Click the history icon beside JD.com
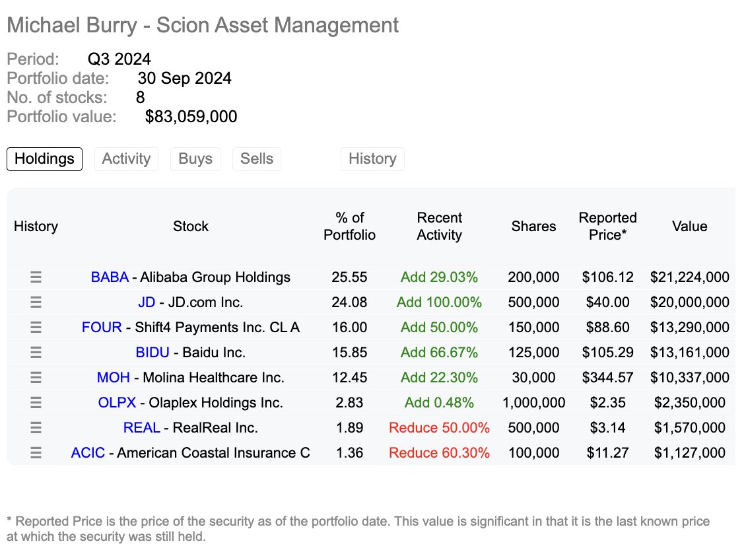 tap(36, 302)
